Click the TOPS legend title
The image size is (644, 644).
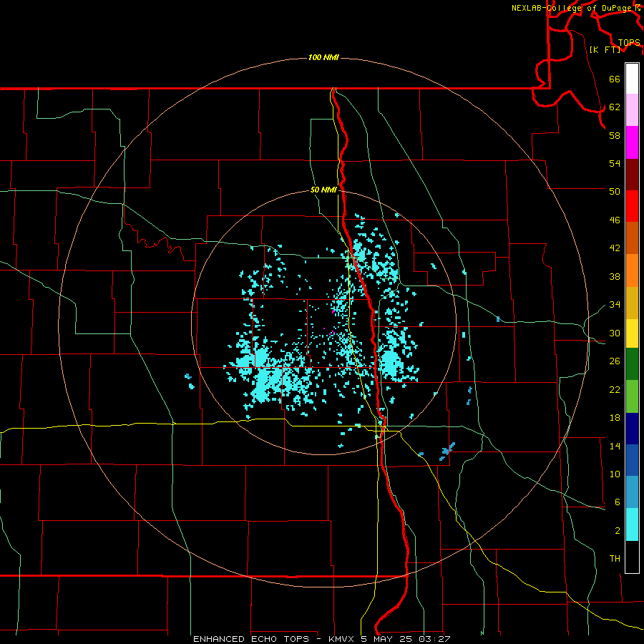click(629, 43)
